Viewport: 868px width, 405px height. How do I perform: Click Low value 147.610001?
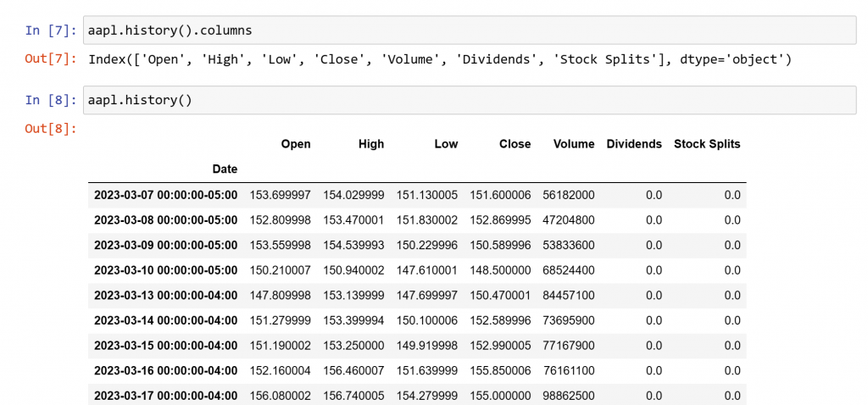(427, 270)
